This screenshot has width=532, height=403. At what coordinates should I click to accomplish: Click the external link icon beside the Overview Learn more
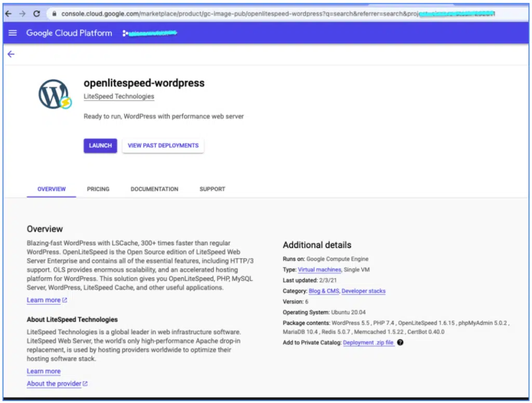point(64,300)
